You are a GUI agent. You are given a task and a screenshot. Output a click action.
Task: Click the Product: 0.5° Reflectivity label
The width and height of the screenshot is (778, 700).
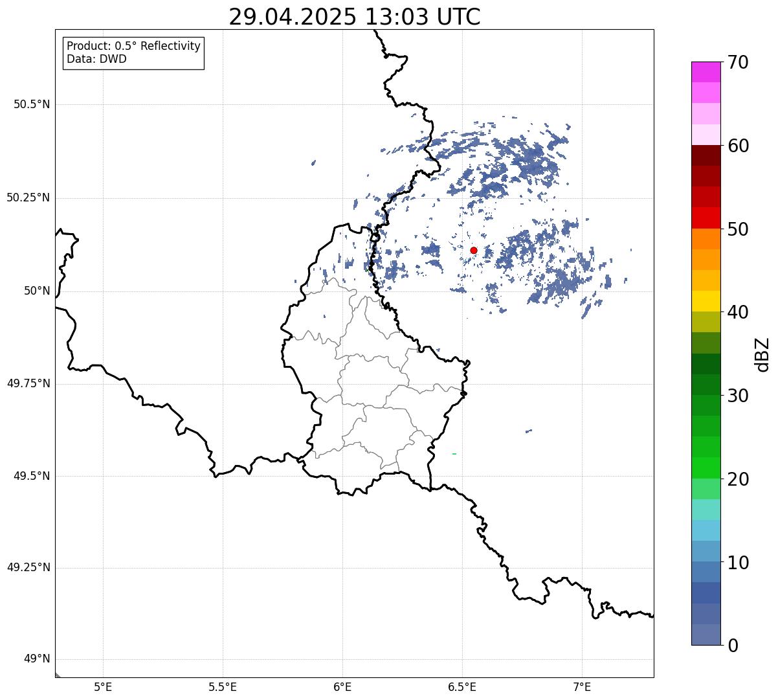tap(133, 47)
